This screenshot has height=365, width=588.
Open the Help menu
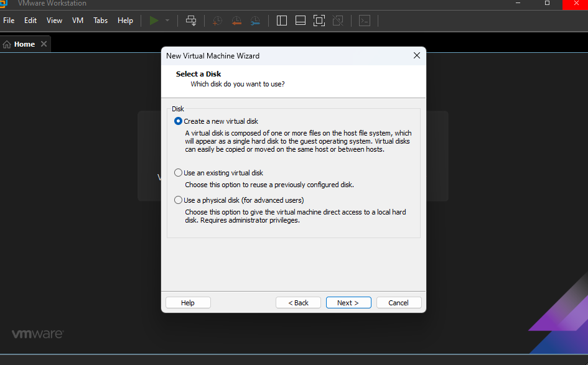(125, 21)
